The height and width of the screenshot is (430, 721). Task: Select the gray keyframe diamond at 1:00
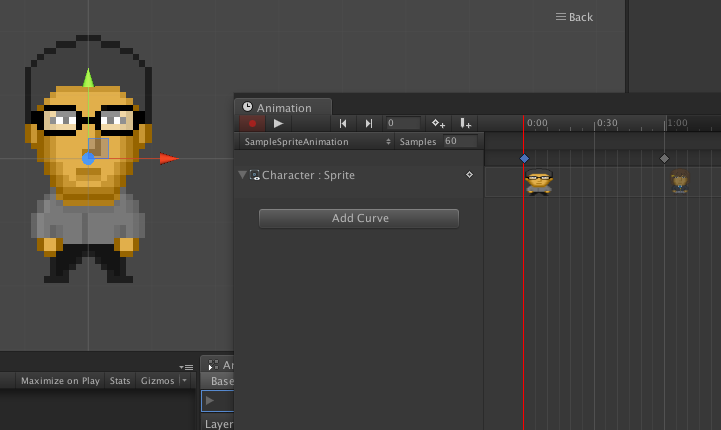[x=664, y=159]
